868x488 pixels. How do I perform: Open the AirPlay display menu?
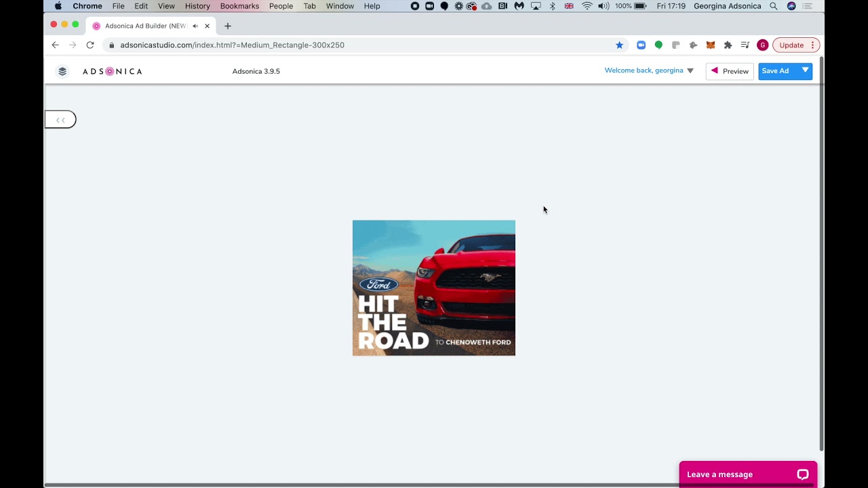[x=536, y=6]
